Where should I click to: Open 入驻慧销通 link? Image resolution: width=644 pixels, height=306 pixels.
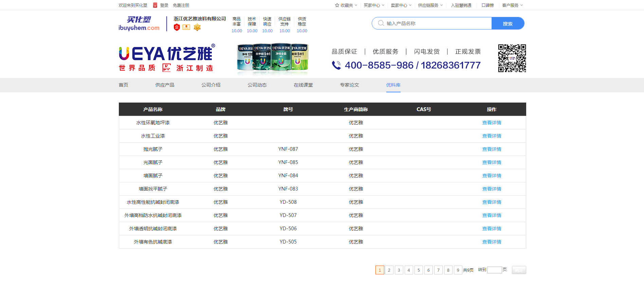pos(461,5)
